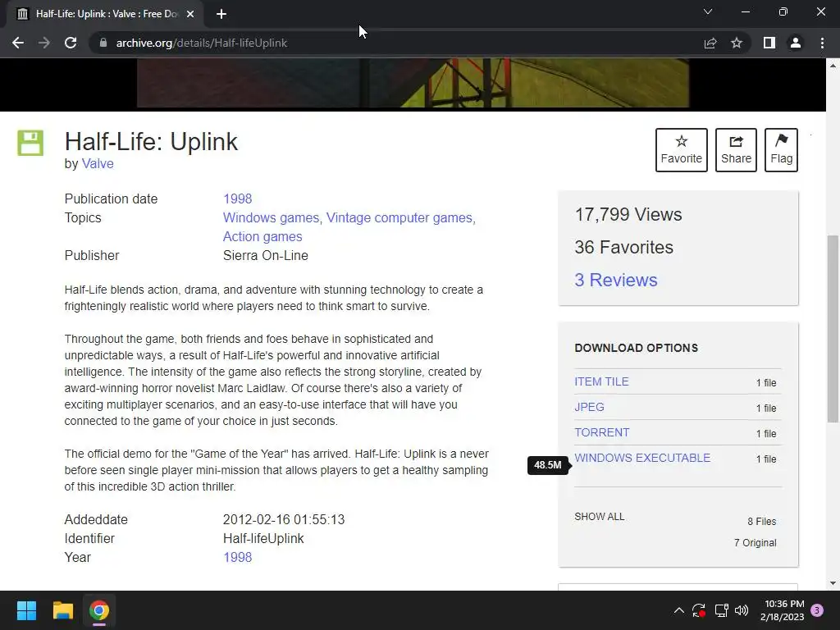Click the 8 Files count text
840x630 pixels.
(762, 521)
